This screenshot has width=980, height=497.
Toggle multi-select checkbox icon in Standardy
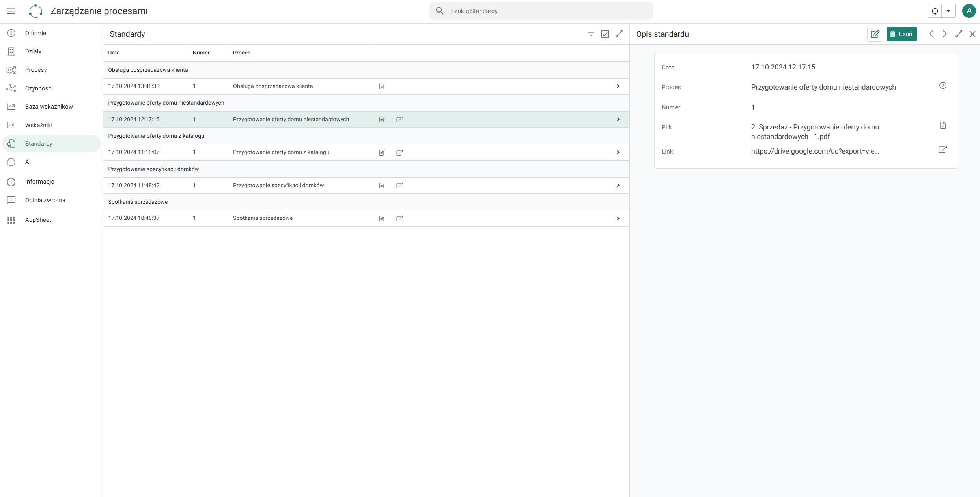point(605,34)
